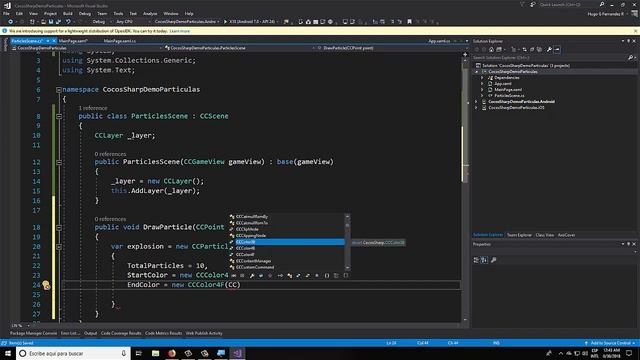This screenshot has height=360, width=640.
Task: Click the Task View taskbar button
Action: point(138,353)
